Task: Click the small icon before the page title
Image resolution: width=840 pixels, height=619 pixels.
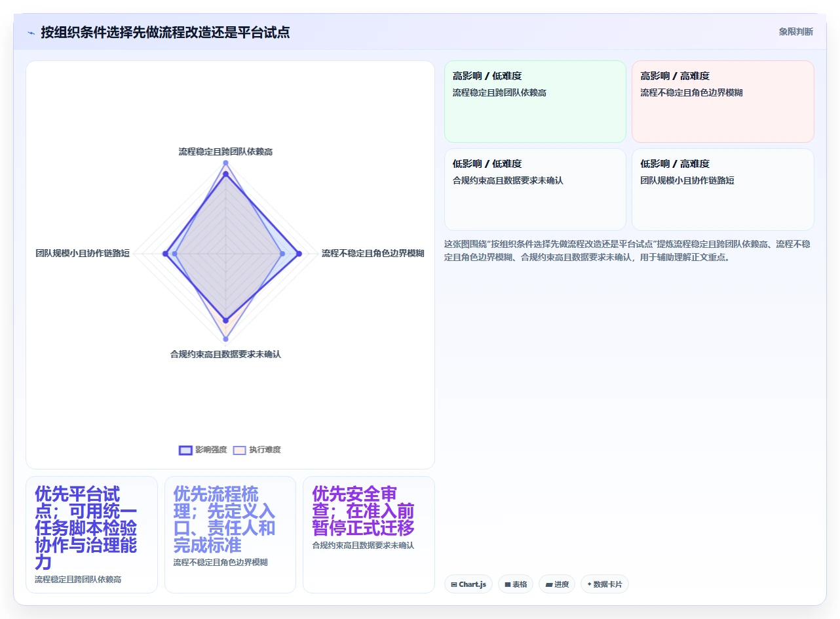Action: tap(31, 33)
